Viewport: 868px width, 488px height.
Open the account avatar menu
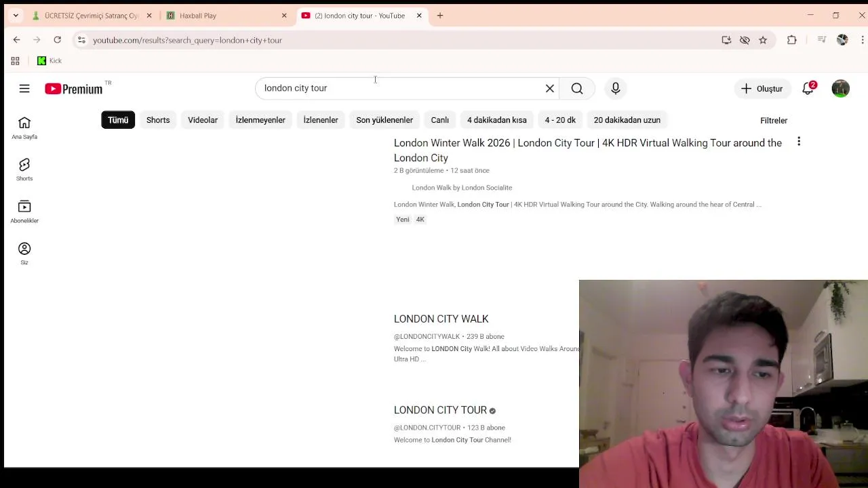click(x=841, y=89)
